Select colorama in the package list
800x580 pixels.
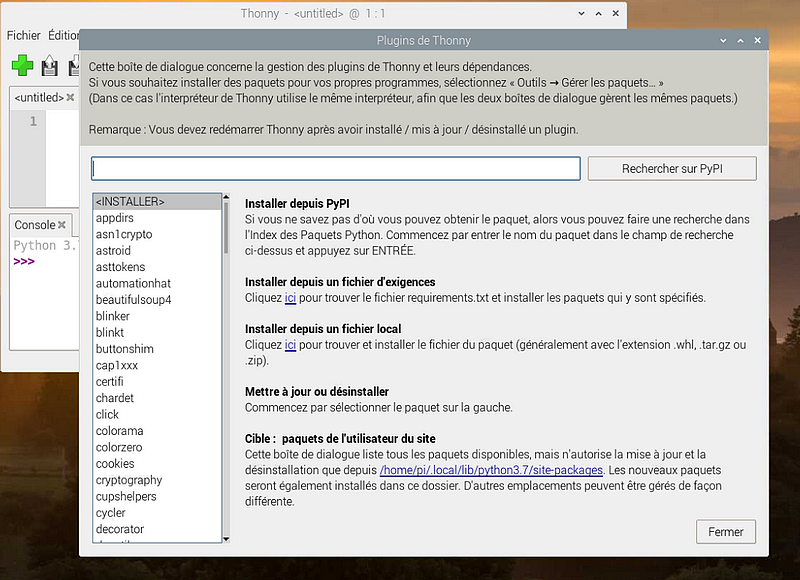click(157, 431)
